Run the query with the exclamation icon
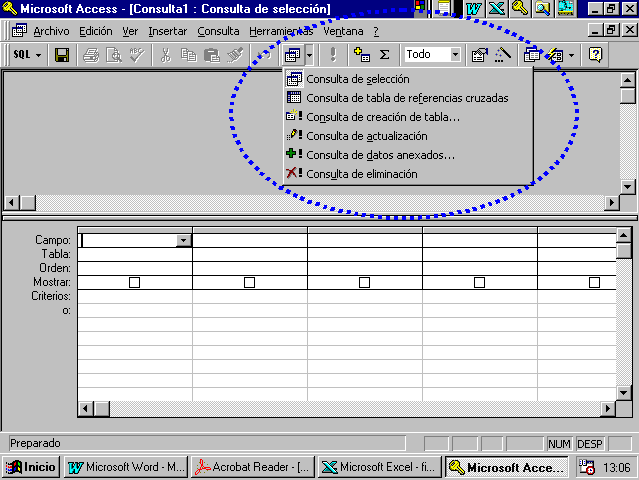This screenshot has height=480, width=639. (333, 55)
